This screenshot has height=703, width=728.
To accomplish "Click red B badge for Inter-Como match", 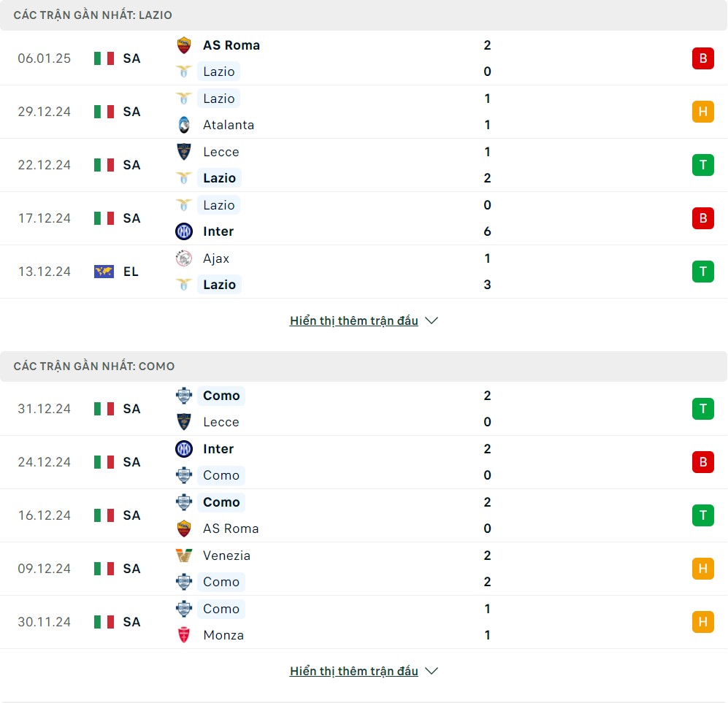I will tap(703, 462).
